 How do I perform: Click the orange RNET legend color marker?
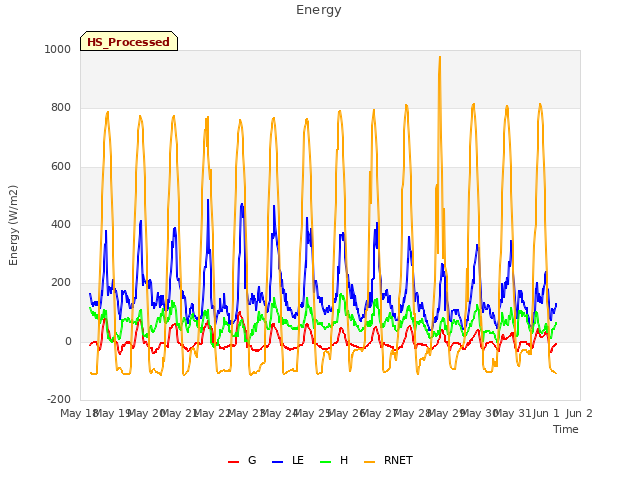(369, 462)
